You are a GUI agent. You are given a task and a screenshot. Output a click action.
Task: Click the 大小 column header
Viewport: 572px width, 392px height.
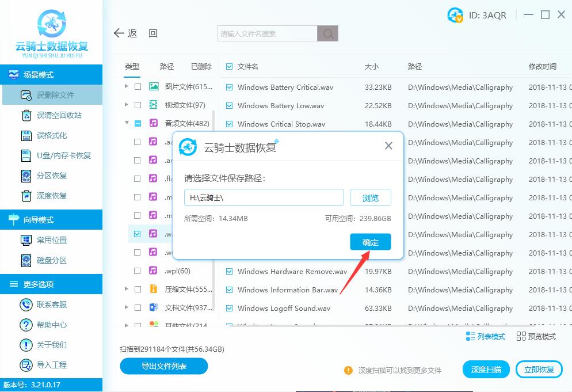coord(371,66)
